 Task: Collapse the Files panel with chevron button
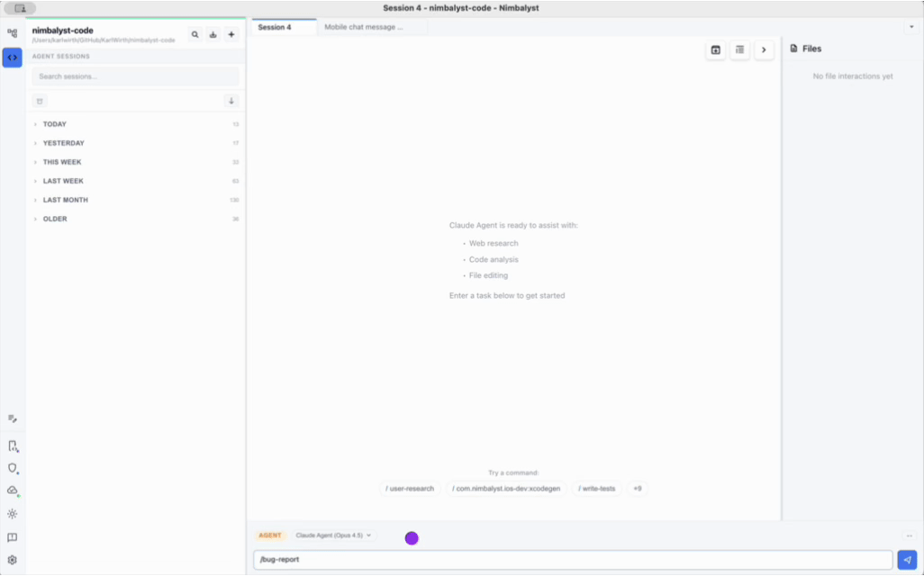click(x=764, y=50)
